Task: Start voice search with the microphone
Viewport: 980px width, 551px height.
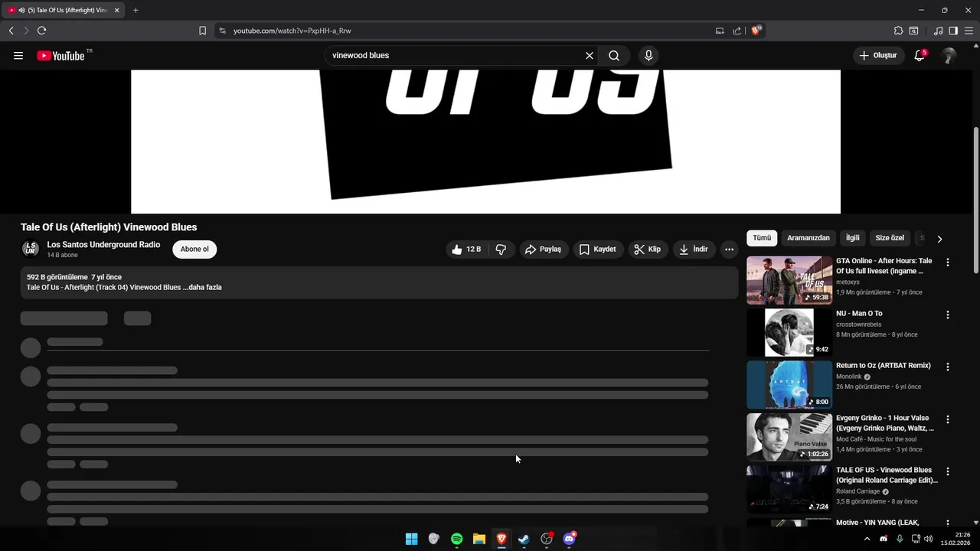Action: 648,56
